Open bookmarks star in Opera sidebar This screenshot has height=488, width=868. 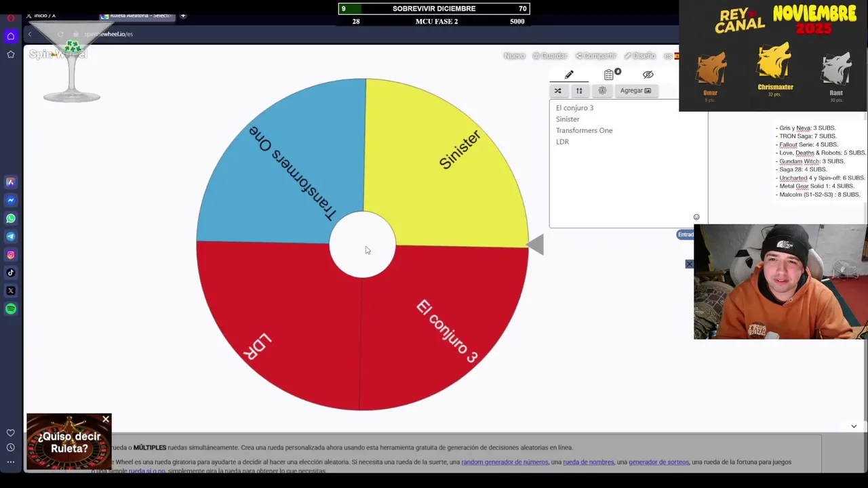(x=11, y=54)
